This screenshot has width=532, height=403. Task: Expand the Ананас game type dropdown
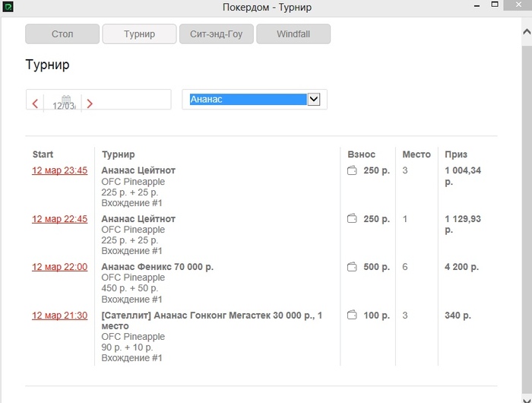tap(314, 99)
